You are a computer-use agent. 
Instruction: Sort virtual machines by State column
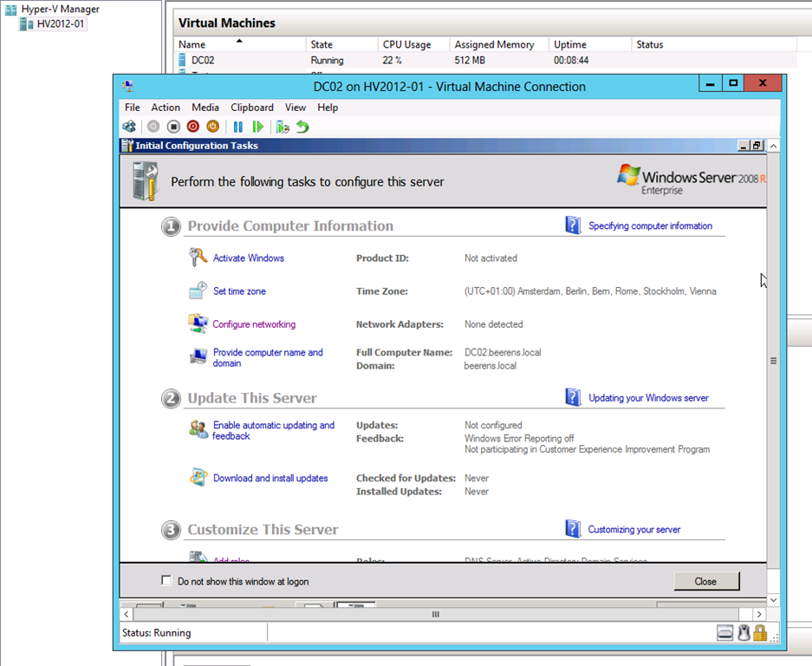[x=341, y=44]
